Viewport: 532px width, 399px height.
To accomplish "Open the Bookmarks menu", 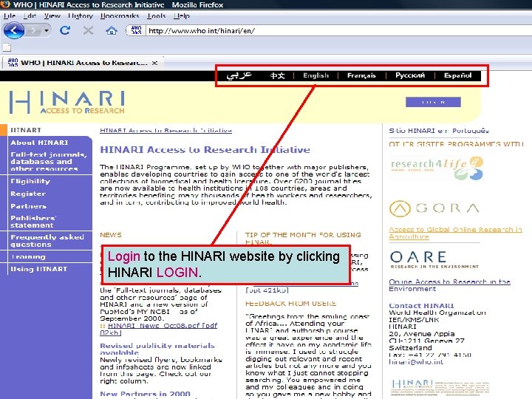I will (x=120, y=16).
